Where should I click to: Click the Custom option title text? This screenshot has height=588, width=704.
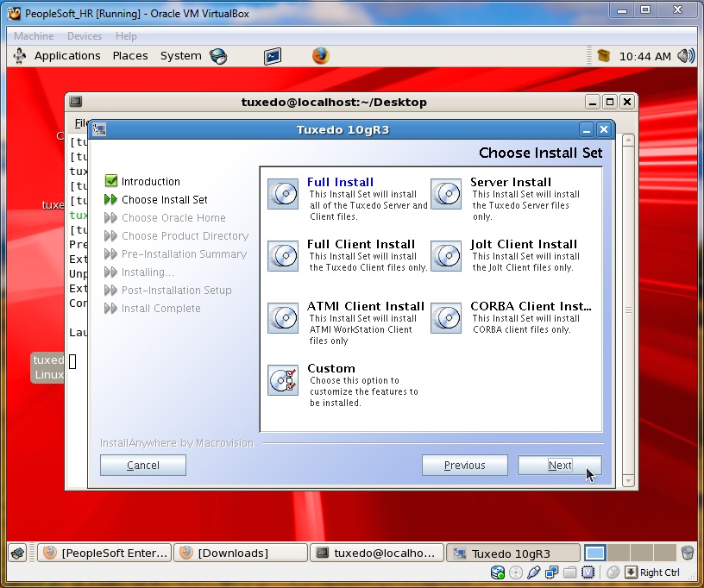point(331,368)
